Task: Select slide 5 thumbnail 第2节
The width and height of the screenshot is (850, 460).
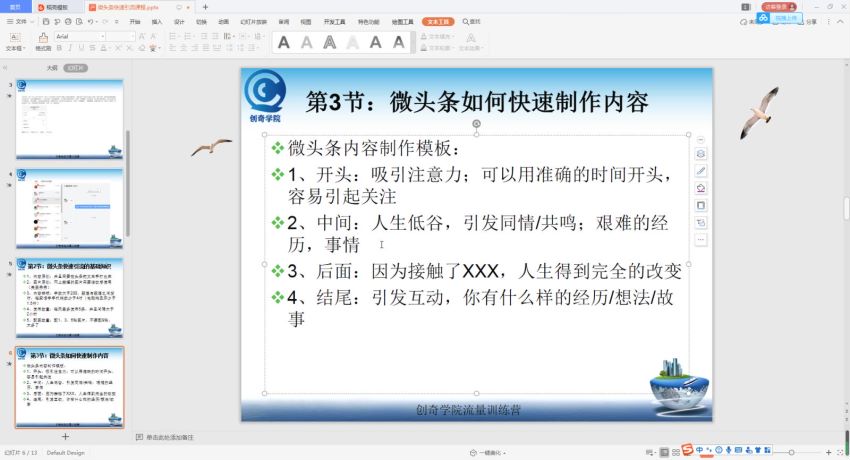Action: pos(69,298)
